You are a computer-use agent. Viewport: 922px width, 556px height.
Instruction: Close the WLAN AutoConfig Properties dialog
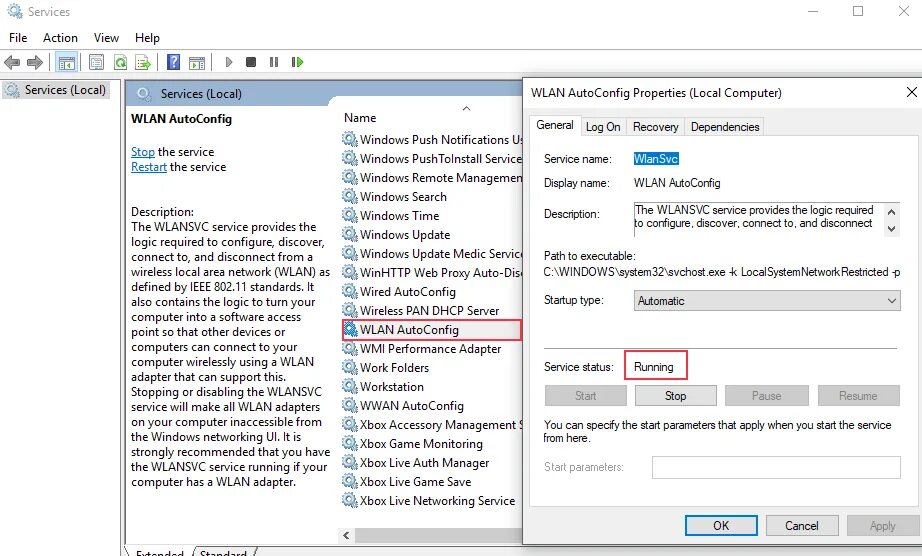[911, 92]
